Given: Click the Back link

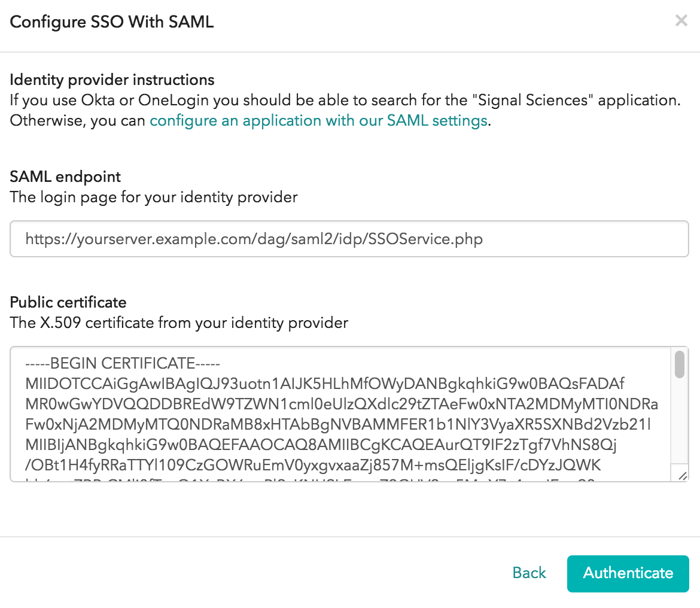Looking at the screenshot, I should [529, 573].
